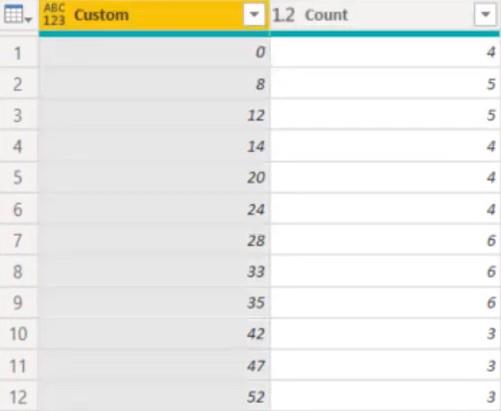Click Custom cell with value 12

click(154, 115)
